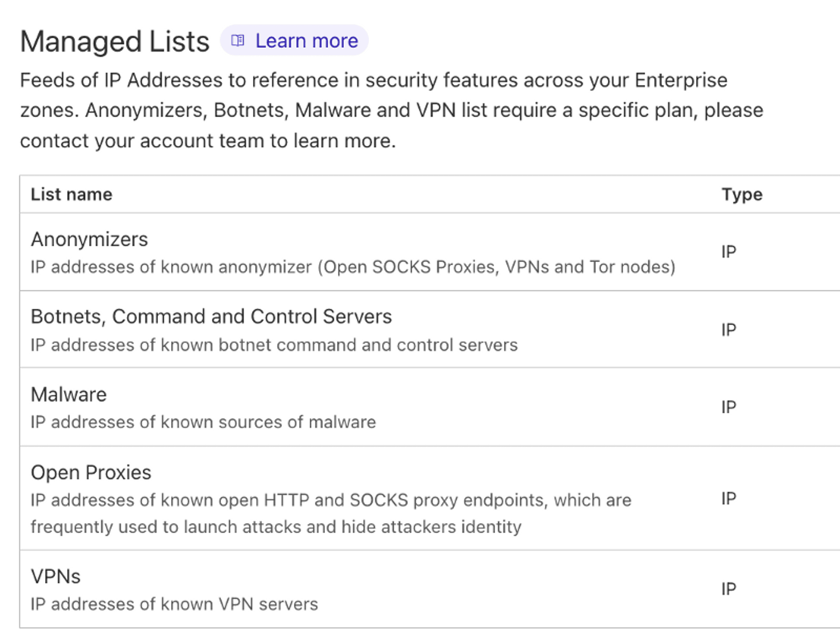Click the known sources of malware description
Image resolution: width=840 pixels, height=643 pixels.
tap(203, 422)
